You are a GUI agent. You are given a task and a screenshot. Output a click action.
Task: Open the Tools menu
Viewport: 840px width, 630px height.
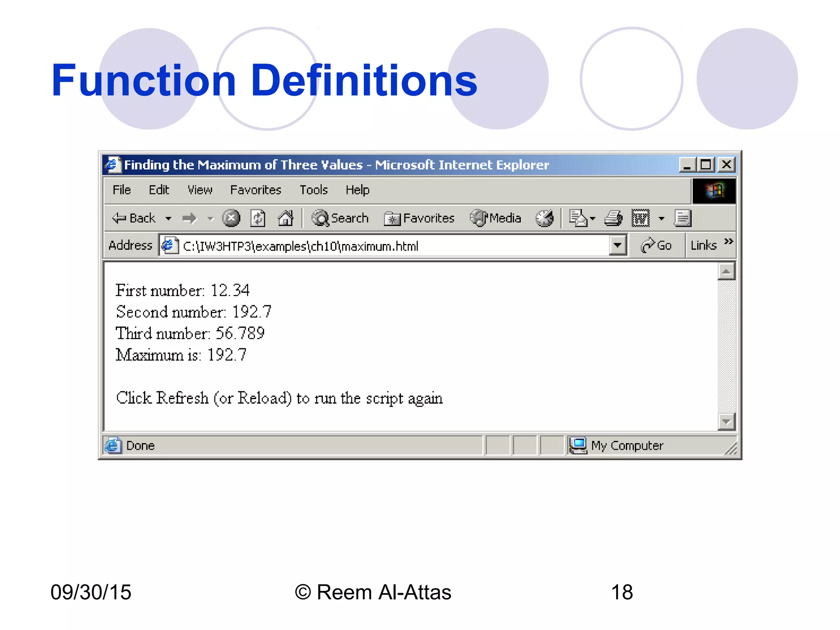[x=313, y=190]
